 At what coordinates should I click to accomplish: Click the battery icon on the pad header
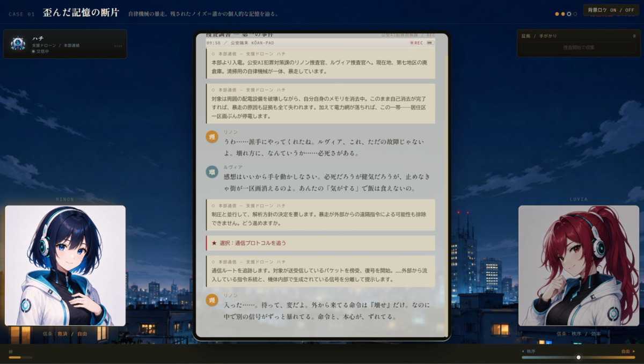click(430, 42)
